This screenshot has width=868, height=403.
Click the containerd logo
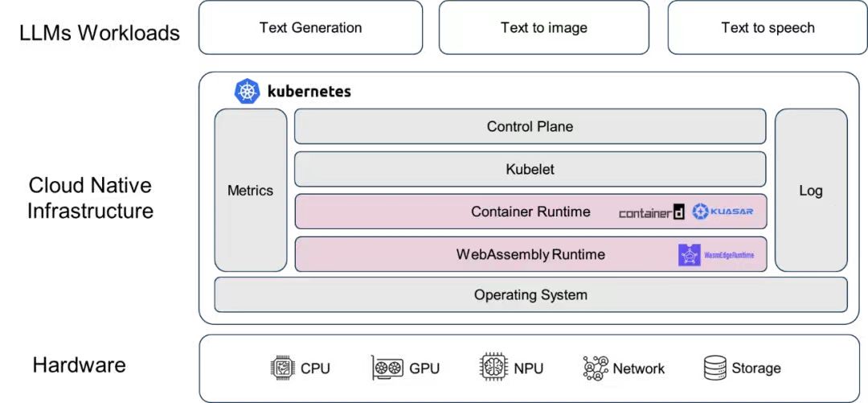652,212
